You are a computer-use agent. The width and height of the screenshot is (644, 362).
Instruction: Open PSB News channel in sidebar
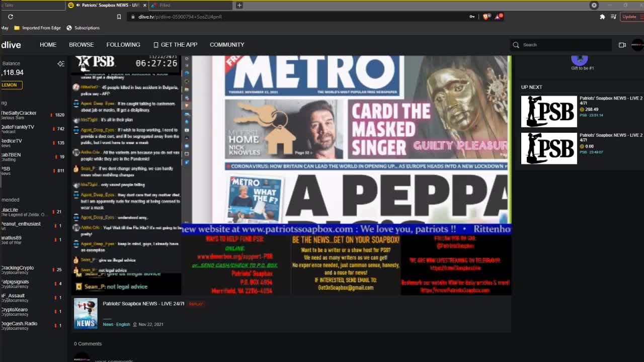33,171
